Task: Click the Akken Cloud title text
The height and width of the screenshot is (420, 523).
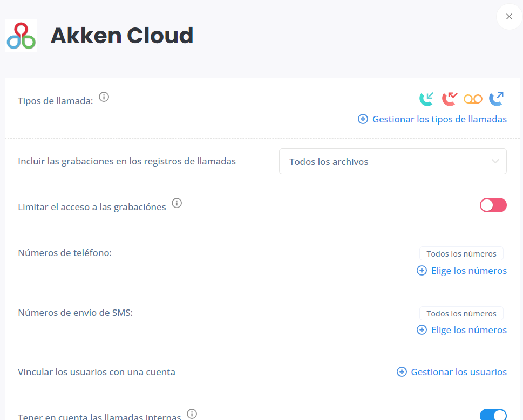Action: pyautogui.click(x=122, y=35)
